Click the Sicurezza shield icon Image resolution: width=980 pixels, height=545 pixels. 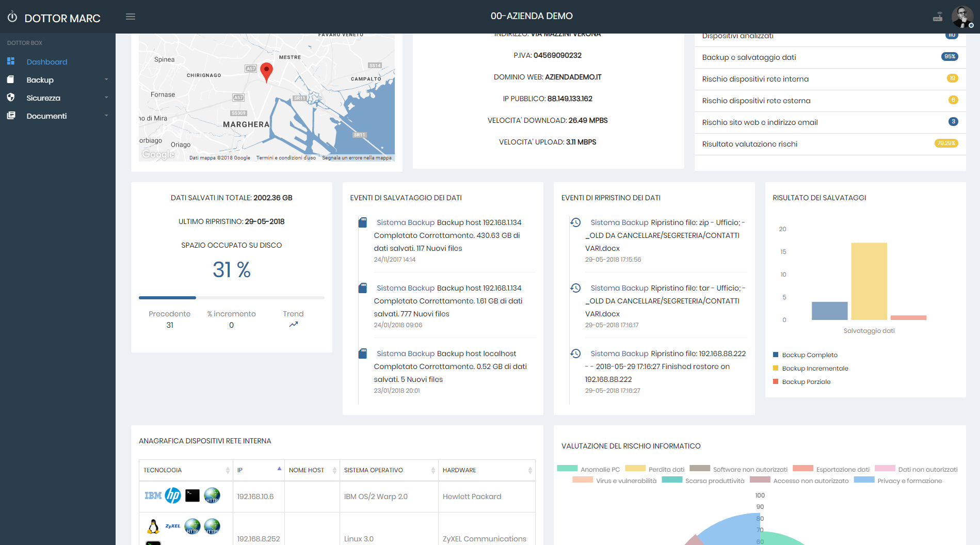(11, 98)
